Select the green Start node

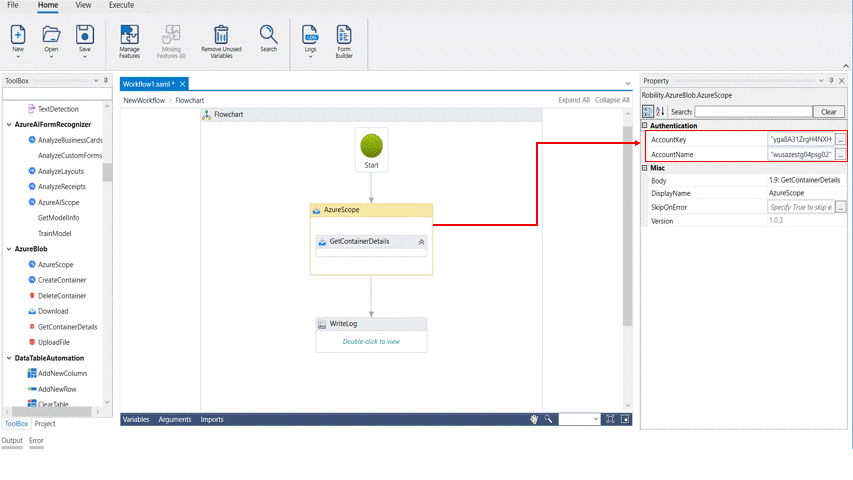[x=371, y=146]
